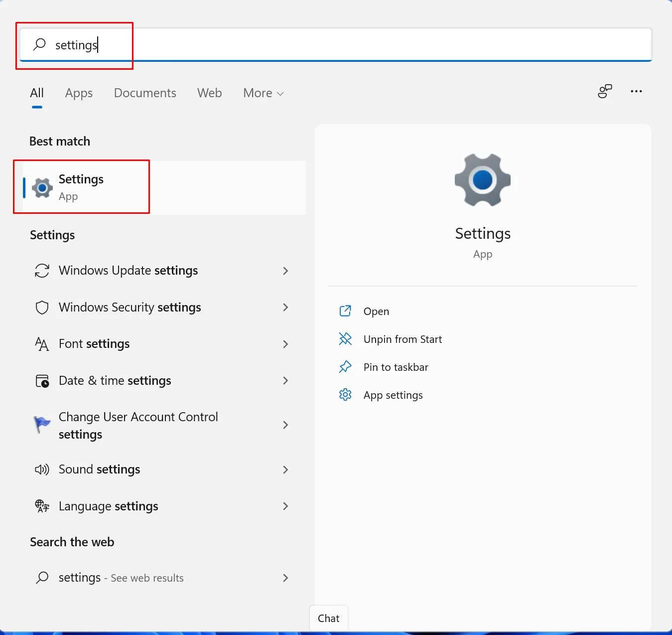The height and width of the screenshot is (635, 672).
Task: Click the User Account Control flag icon
Action: coord(42,425)
